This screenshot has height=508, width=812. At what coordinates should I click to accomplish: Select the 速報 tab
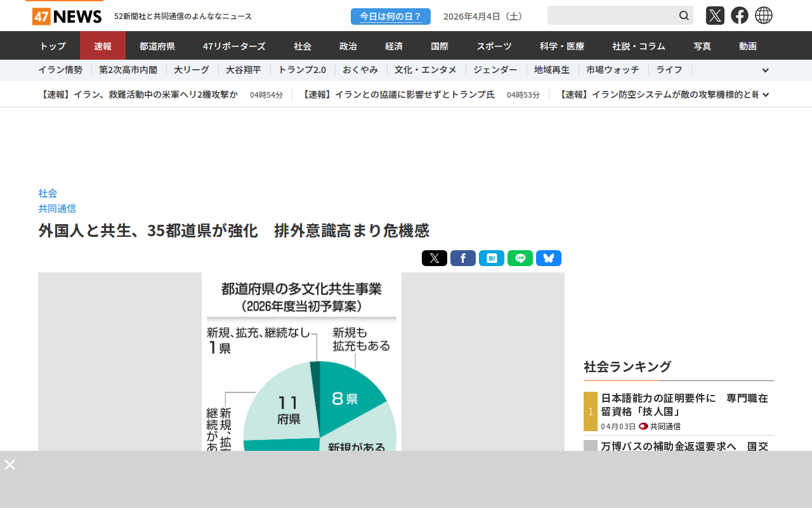(x=103, y=46)
